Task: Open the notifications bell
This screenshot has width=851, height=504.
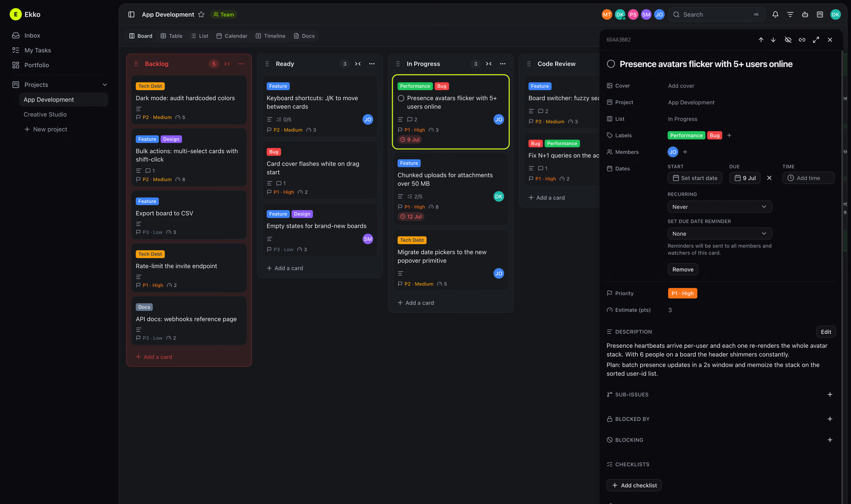Action: point(775,14)
